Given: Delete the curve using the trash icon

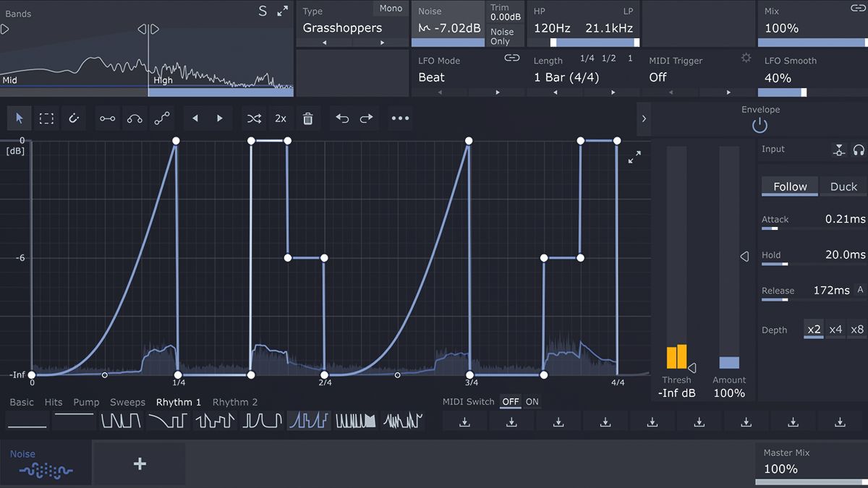Looking at the screenshot, I should pyautogui.click(x=307, y=118).
